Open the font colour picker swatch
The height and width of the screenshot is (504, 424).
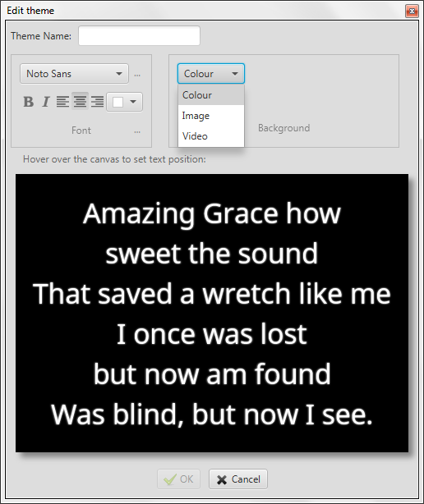(x=118, y=103)
